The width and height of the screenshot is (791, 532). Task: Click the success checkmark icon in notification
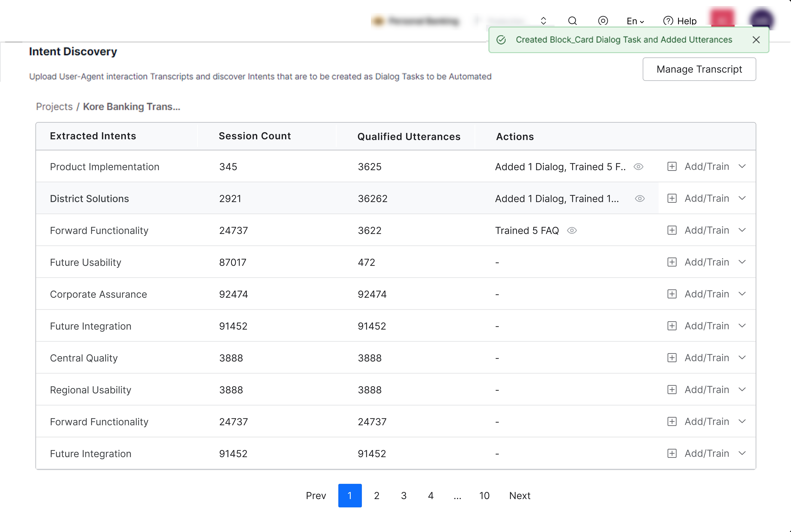(501, 40)
